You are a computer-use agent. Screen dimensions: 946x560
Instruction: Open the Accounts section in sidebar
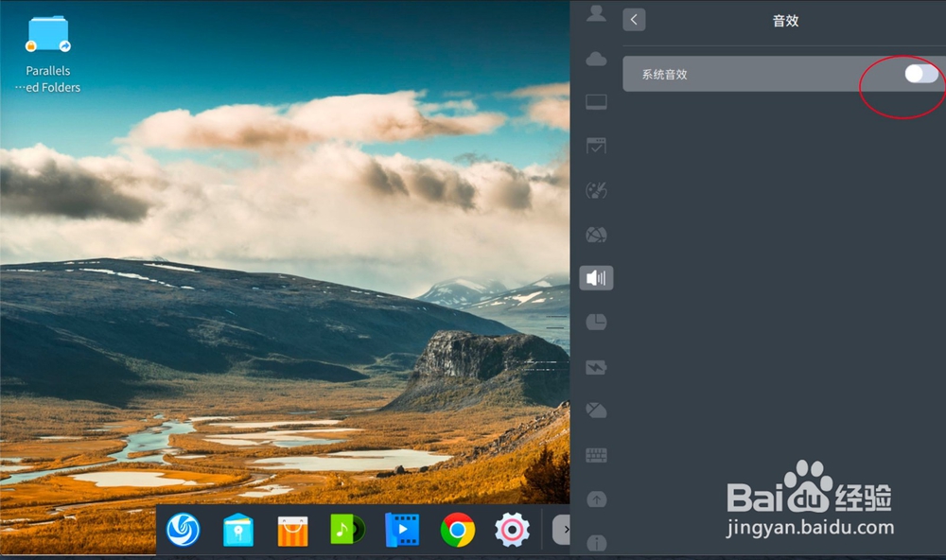(596, 14)
